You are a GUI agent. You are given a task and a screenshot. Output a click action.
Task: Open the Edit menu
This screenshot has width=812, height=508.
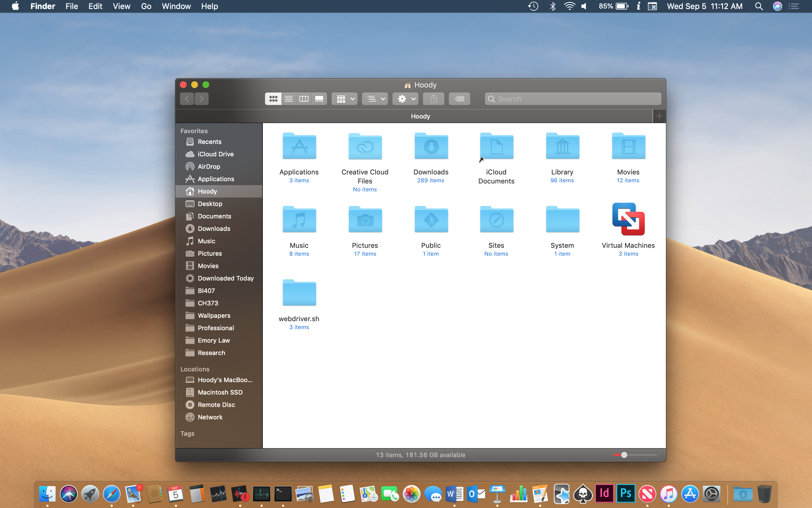click(95, 6)
